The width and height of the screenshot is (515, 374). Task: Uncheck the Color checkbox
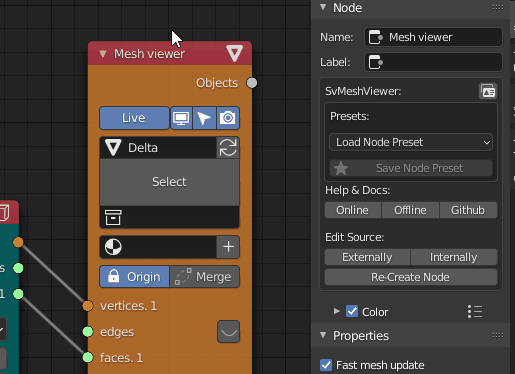pyautogui.click(x=352, y=312)
